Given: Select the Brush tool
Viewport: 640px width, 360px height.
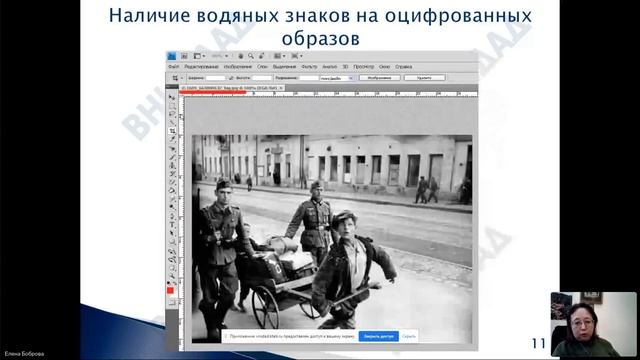Looking at the screenshot, I should 172,157.
